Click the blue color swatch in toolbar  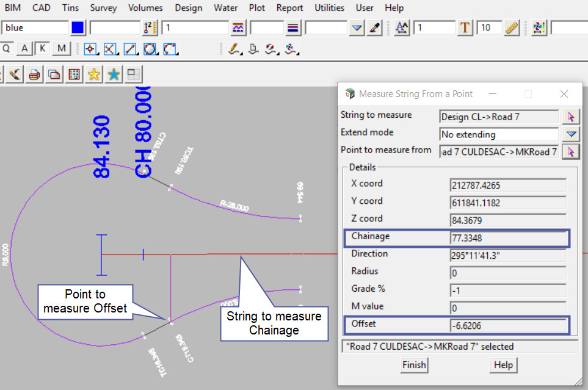pos(78,28)
